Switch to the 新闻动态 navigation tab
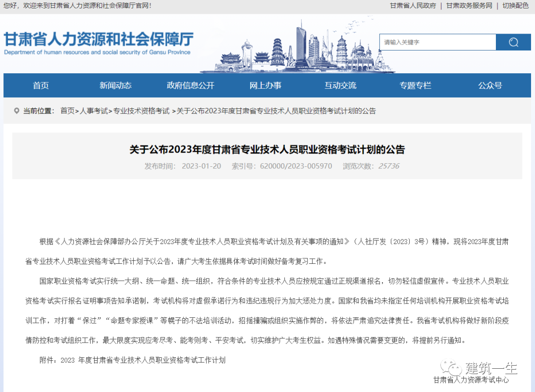The height and width of the screenshot is (392, 535). [115, 85]
